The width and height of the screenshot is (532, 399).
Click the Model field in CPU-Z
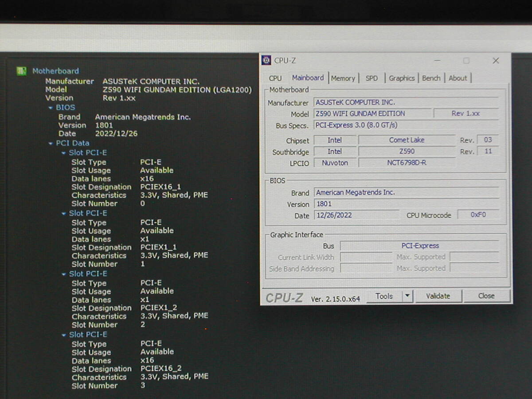click(372, 113)
